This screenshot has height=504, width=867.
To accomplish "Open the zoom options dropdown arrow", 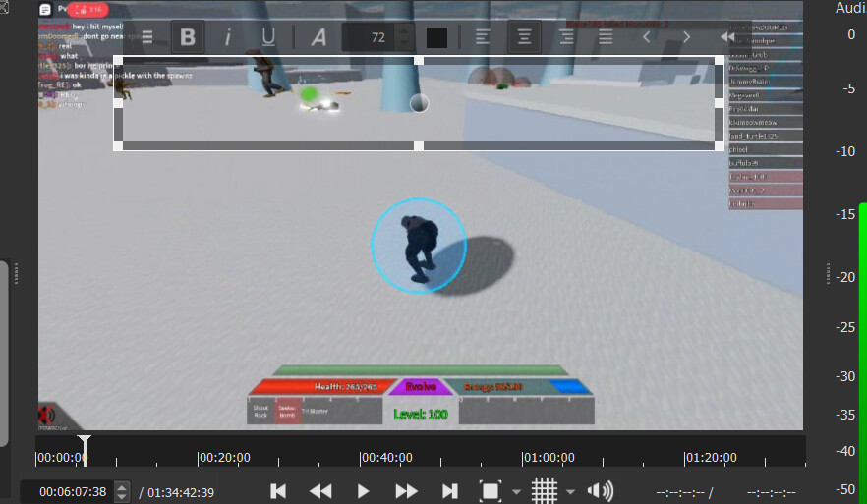I will pos(515,491).
